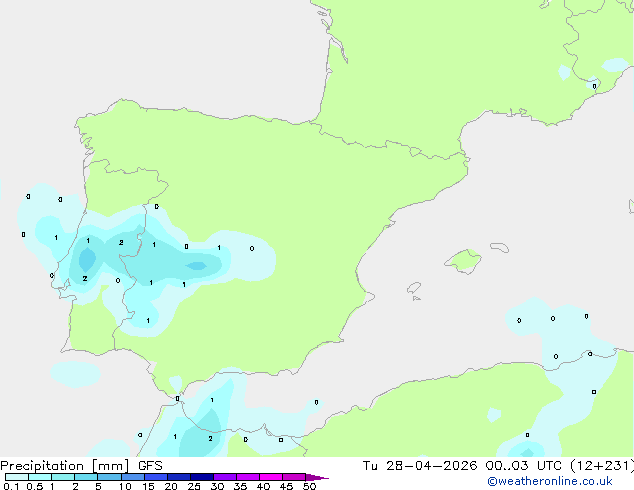This screenshot has height=490, width=634.
Task: Click the darkest precipitation core near Lisbon
Action: click(87, 259)
